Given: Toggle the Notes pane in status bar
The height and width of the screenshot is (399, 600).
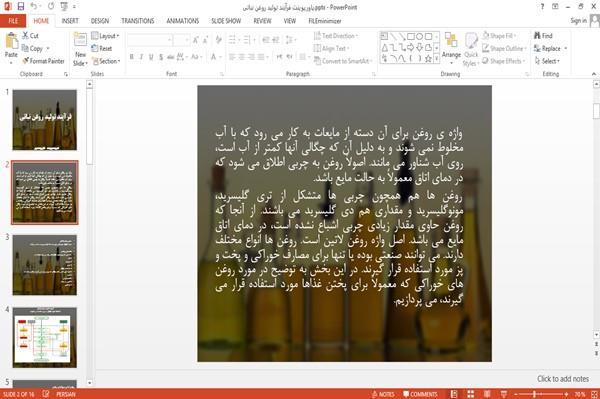Looking at the screenshot, I should [383, 394].
